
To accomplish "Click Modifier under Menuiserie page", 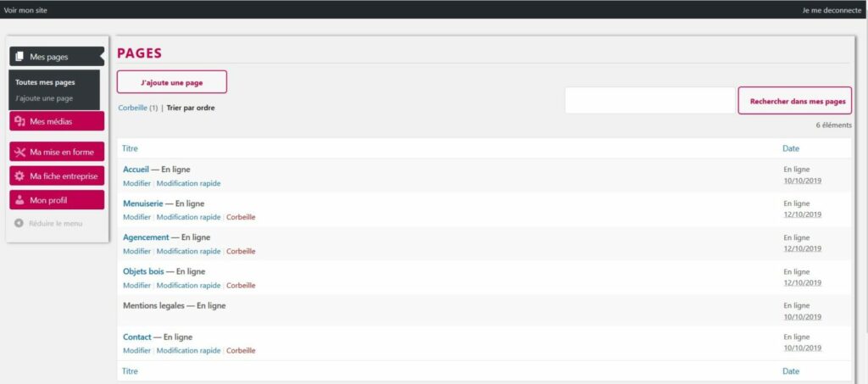I will (136, 217).
